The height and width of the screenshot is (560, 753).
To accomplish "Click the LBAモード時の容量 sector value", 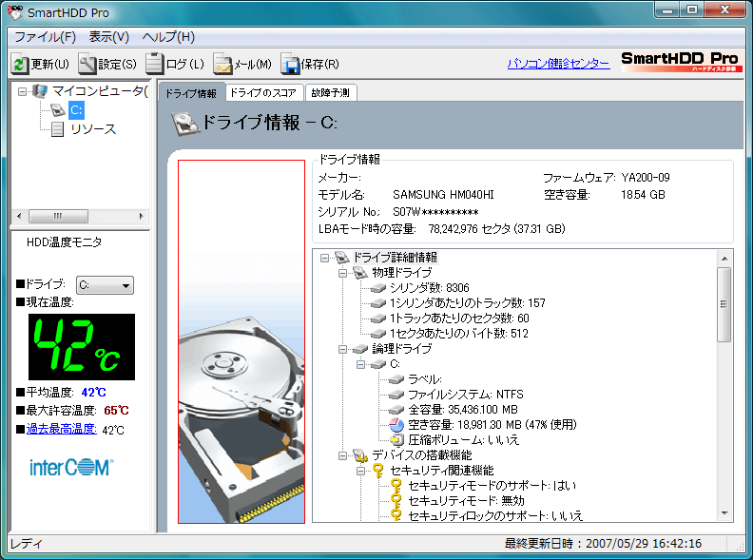I will tap(496, 228).
